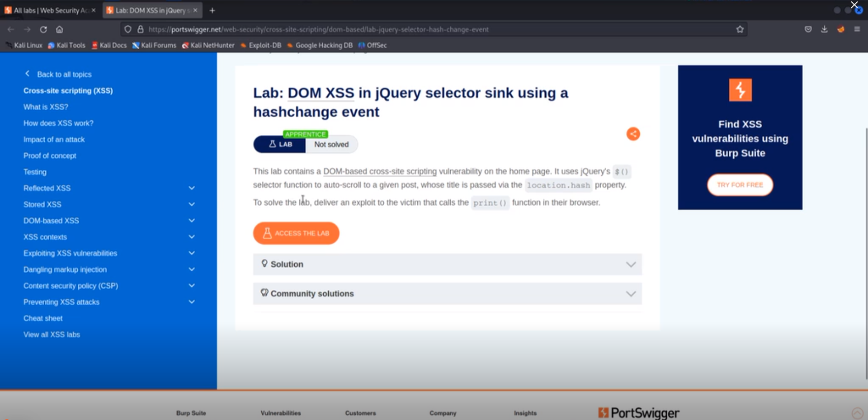The height and width of the screenshot is (420, 868).
Task: Click the PortSwigger footer logo
Action: [x=639, y=413]
